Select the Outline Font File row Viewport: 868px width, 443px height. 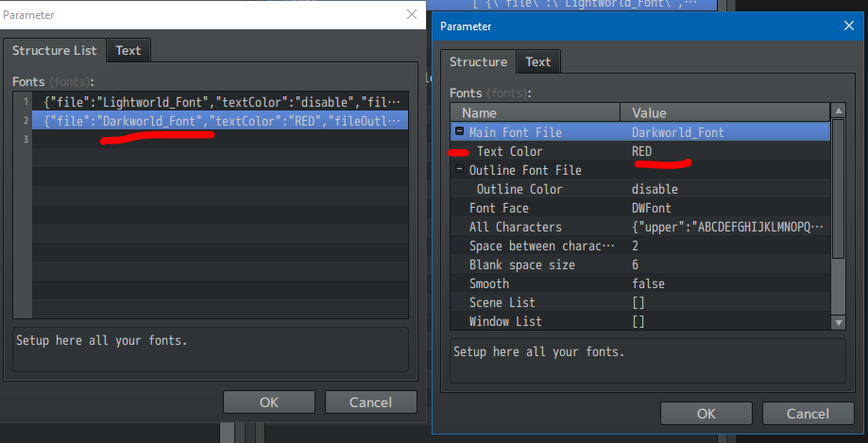pos(640,170)
